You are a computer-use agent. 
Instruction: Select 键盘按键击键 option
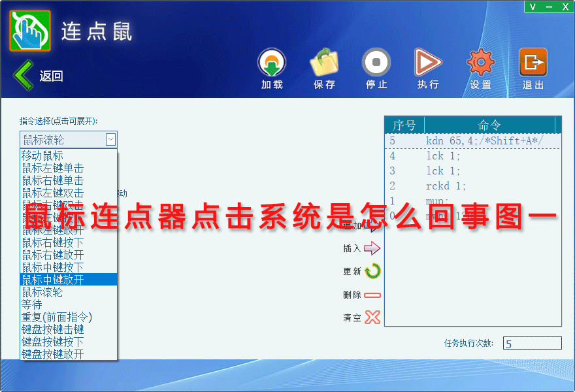[69, 329]
